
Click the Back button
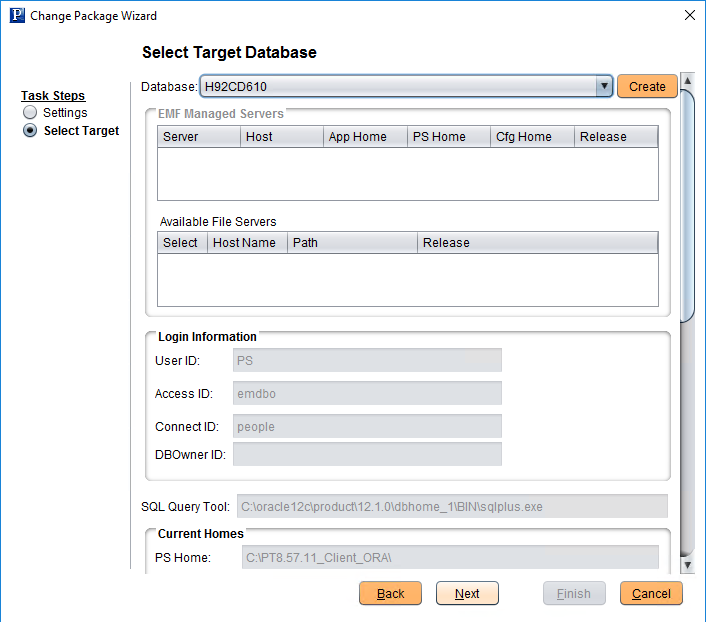point(390,593)
